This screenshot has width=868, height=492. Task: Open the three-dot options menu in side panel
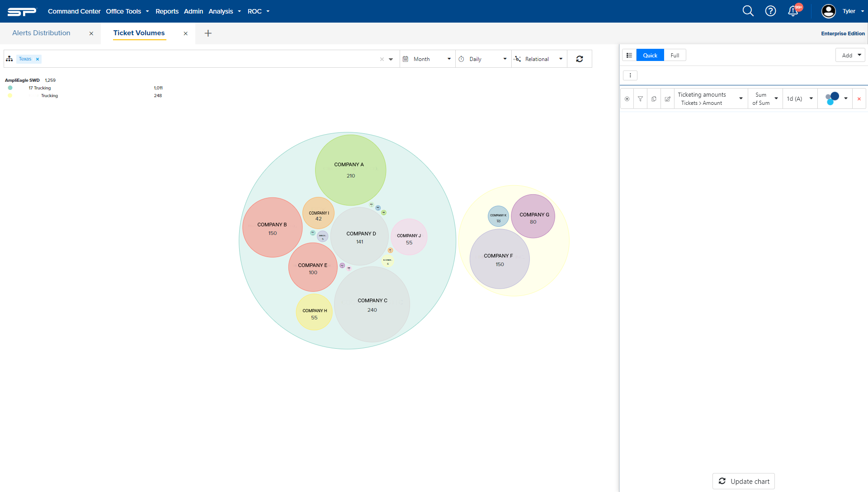[x=630, y=75]
